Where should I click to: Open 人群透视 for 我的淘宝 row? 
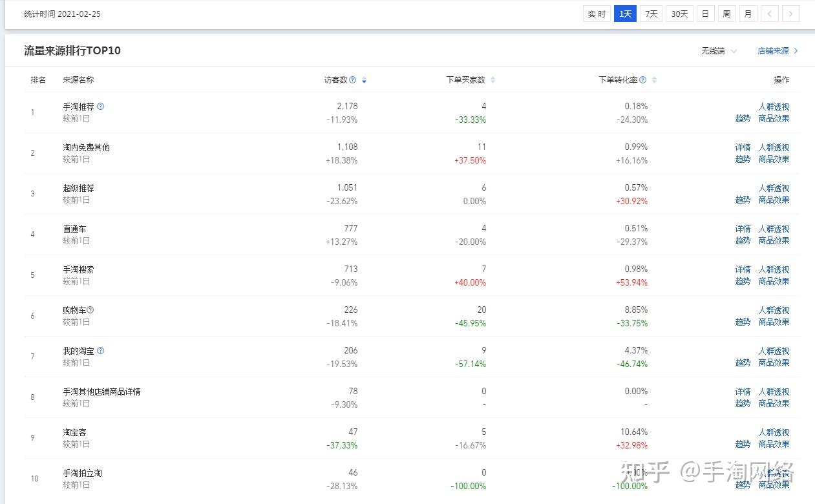tap(774, 352)
